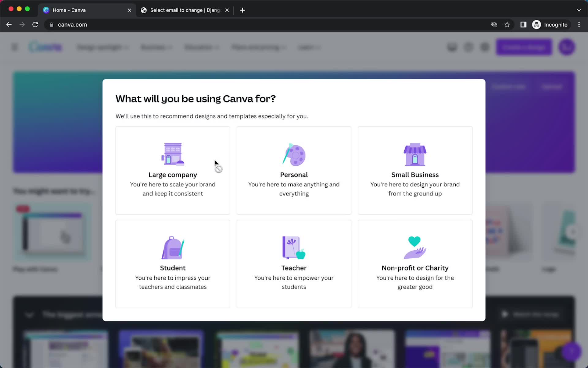Open Chrome's three-dot menu
588x368 pixels.
click(579, 24)
